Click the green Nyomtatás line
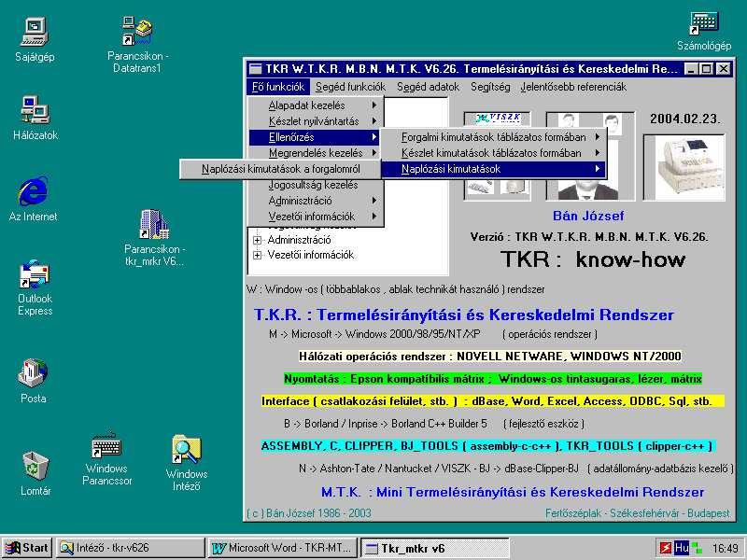Screen dimensions: 747x560 pyautogui.click(x=493, y=379)
